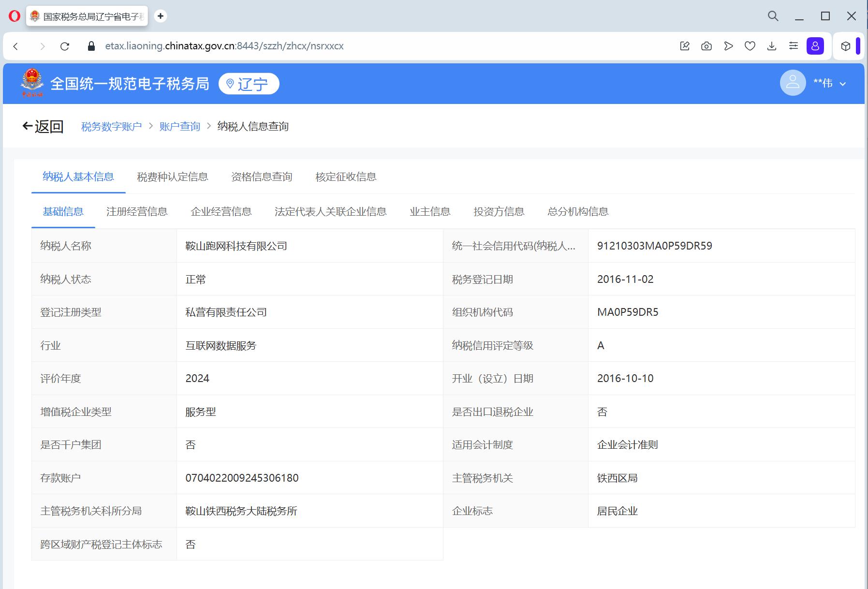This screenshot has height=589, width=868.
Task: Click the browser reload page icon
Action: tap(65, 46)
